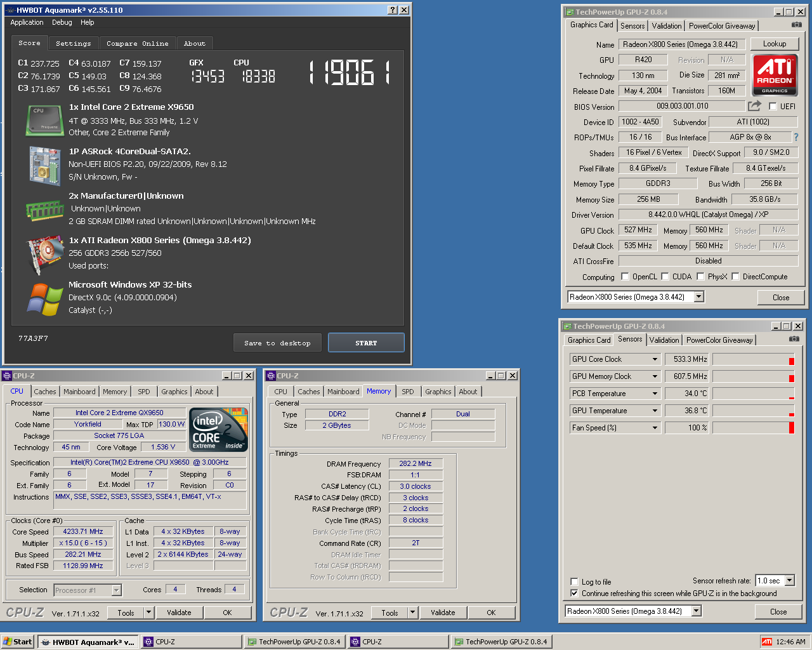Screen dimensions: 812x650
Task: Click the ATI Radeon logo in GPU-Z
Action: (775, 75)
